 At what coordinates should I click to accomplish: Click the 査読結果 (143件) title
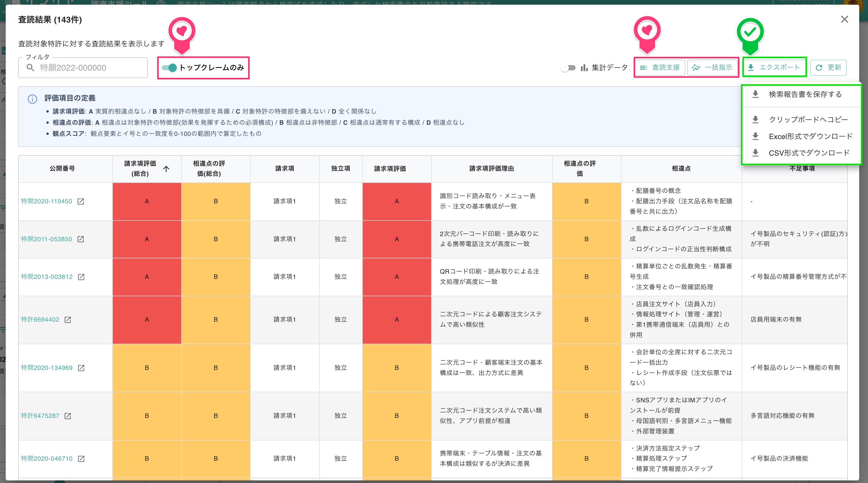coord(50,19)
